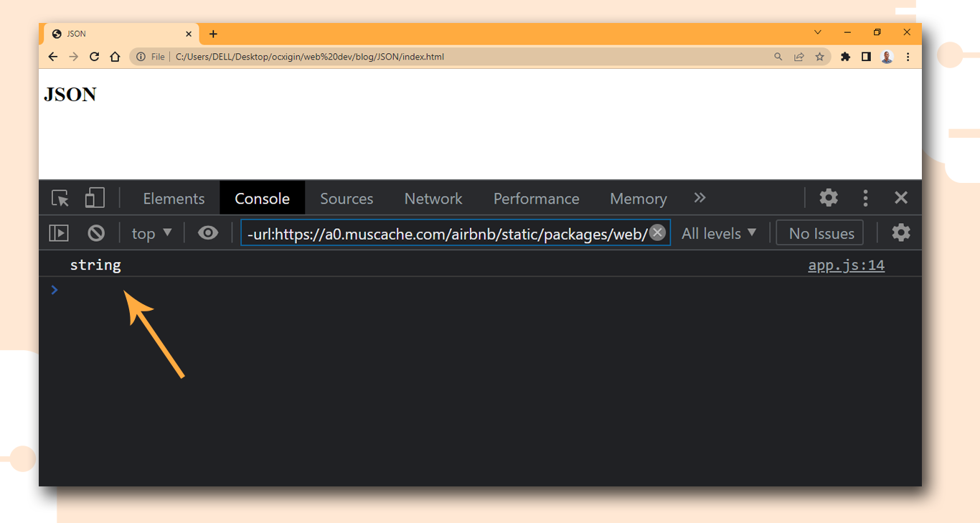Open the Extensions puzzle icon

click(x=845, y=57)
